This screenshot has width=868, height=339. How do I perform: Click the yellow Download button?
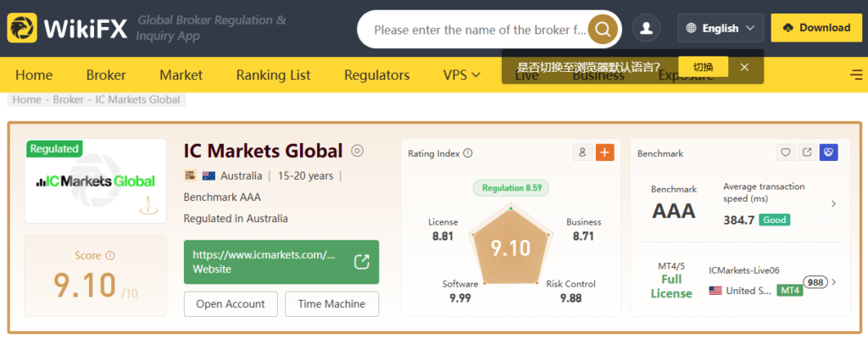click(x=816, y=28)
